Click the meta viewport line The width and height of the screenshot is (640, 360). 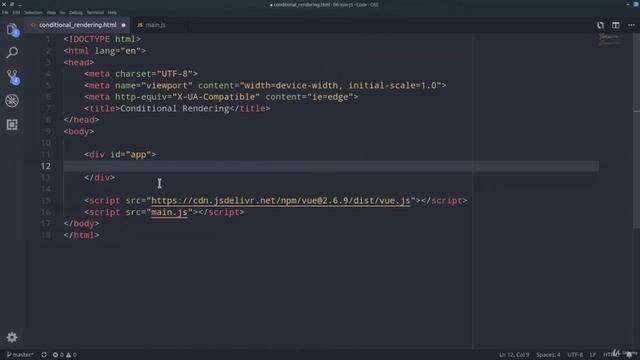[x=265, y=85]
